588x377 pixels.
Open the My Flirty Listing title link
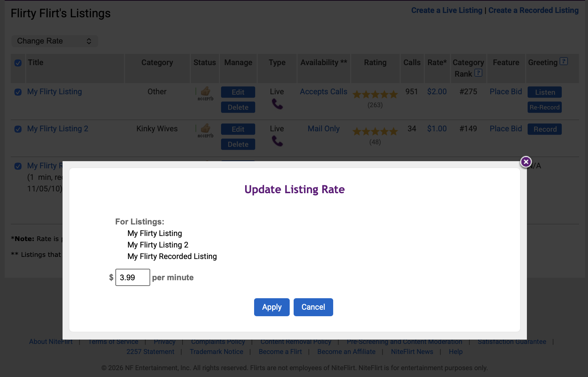tap(55, 92)
